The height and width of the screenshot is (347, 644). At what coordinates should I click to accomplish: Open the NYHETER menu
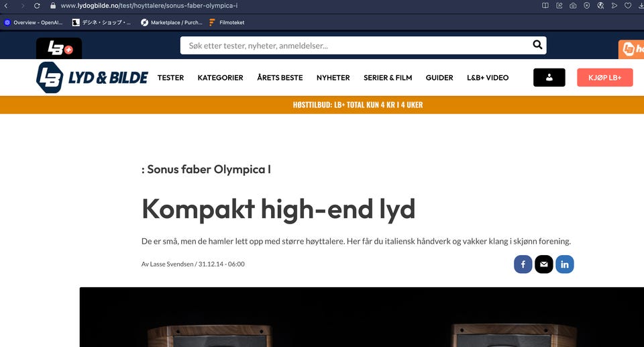(x=333, y=78)
